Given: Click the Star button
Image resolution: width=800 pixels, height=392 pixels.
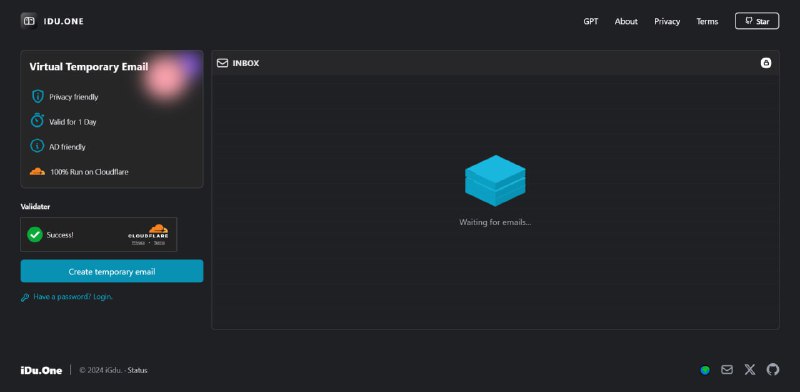Looking at the screenshot, I should coord(757,21).
